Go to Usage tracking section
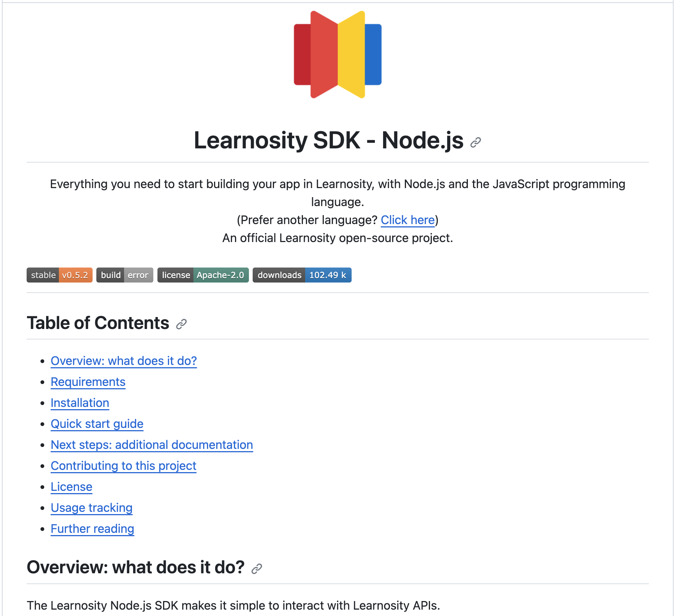 [x=91, y=508]
